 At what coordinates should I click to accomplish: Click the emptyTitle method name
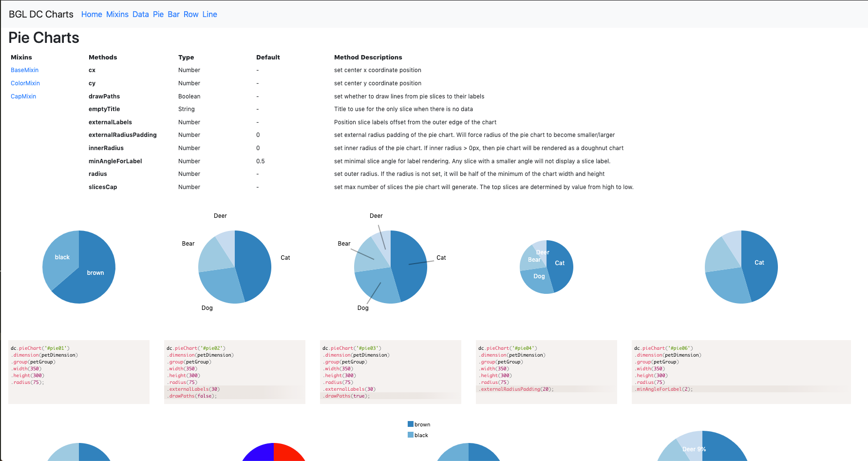click(x=104, y=109)
